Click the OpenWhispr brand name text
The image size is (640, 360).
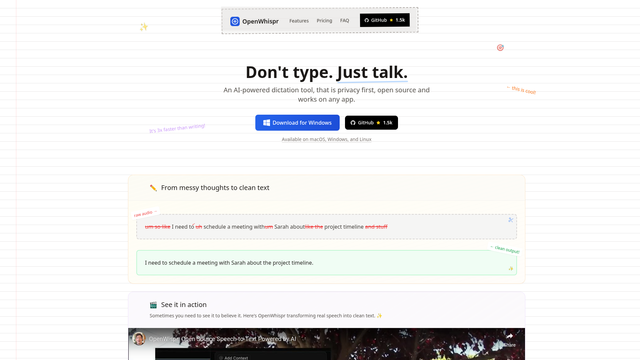(260, 21)
